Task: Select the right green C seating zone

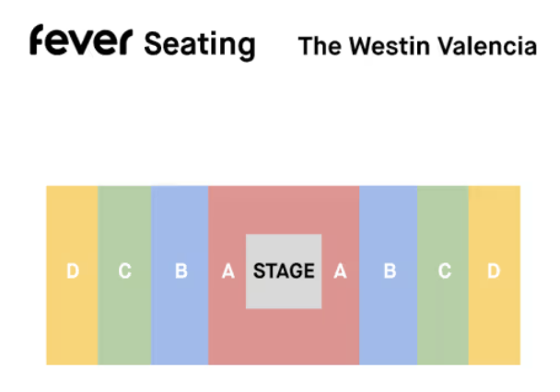Action: (x=443, y=275)
